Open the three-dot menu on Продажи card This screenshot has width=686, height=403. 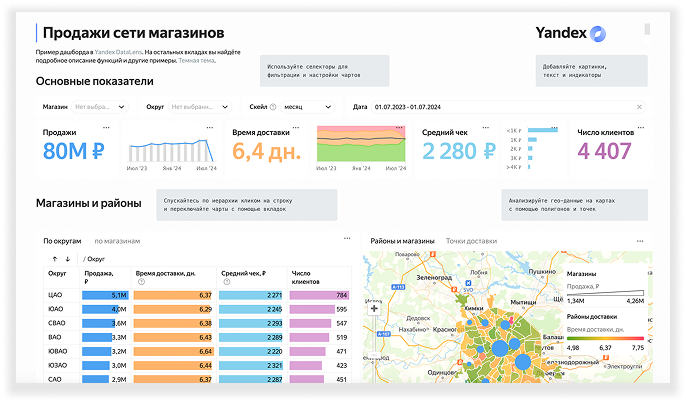click(106, 128)
